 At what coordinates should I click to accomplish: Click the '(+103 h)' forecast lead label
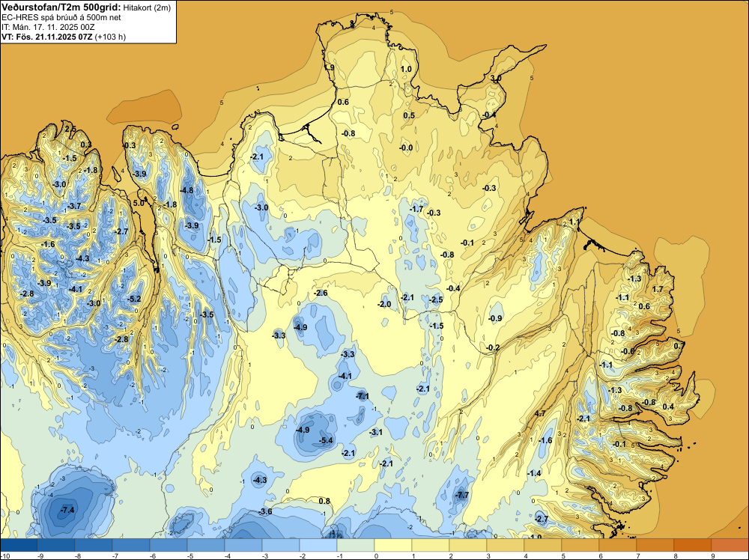(110, 37)
